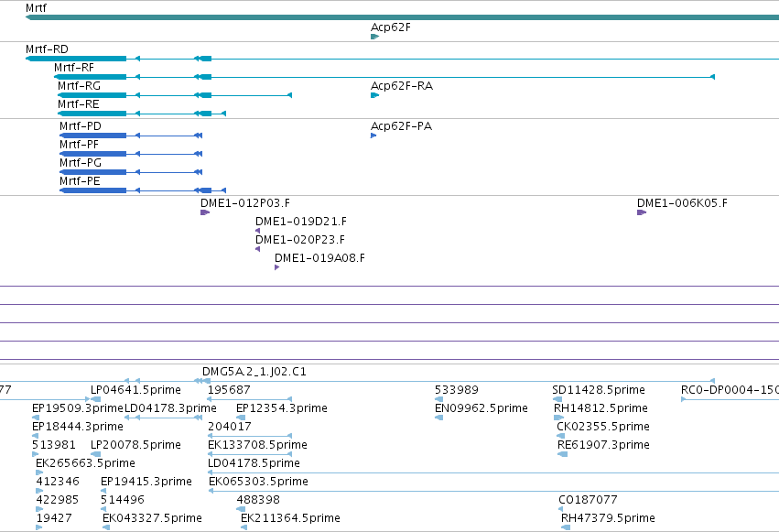This screenshot has height=532, width=779.
Task: Click the Acp62F gene arrow glyph
Action: tap(375, 37)
